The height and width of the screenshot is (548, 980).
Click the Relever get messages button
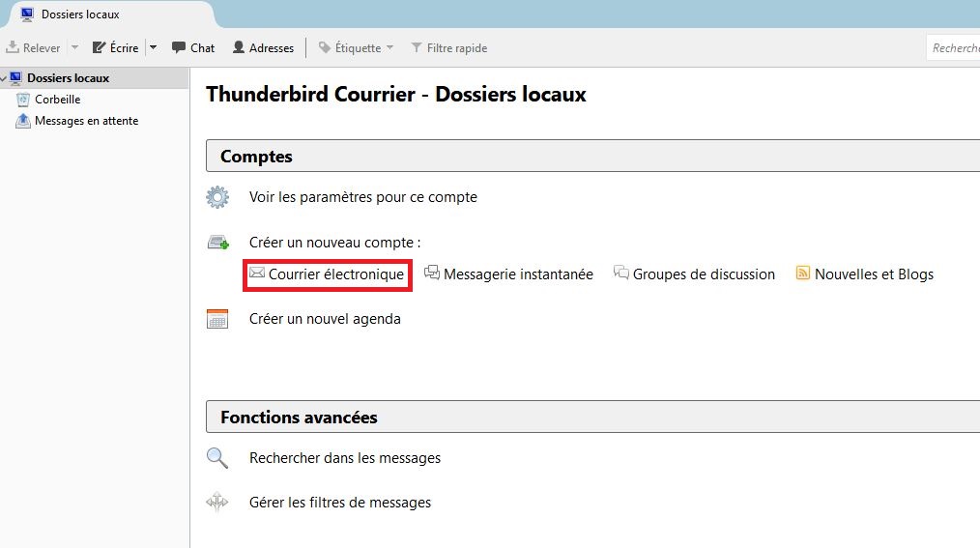coord(34,47)
